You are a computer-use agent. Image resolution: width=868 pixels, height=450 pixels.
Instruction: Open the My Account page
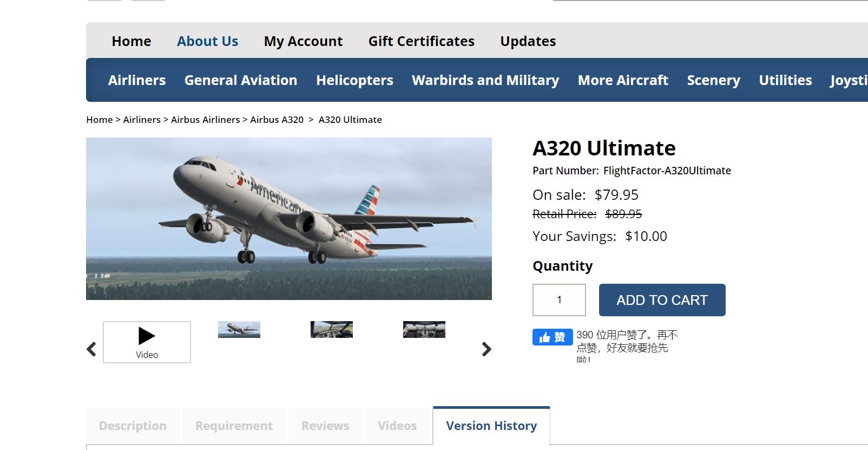point(303,41)
